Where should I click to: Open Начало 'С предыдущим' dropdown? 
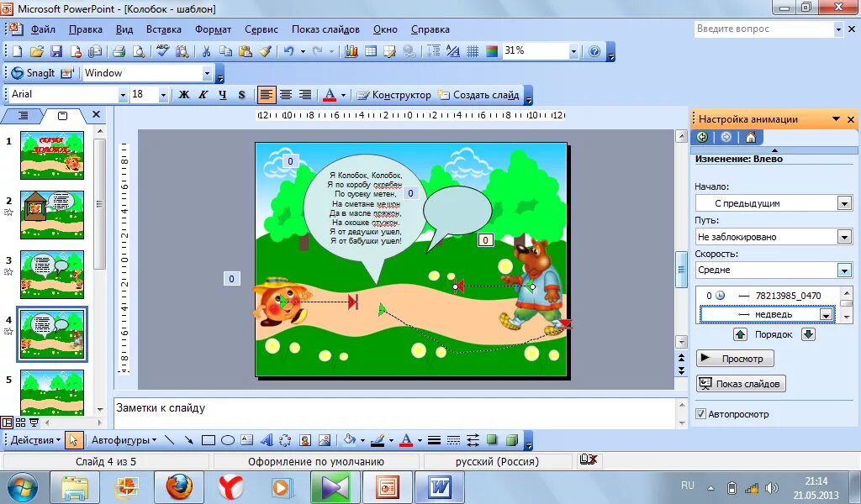[x=844, y=203]
